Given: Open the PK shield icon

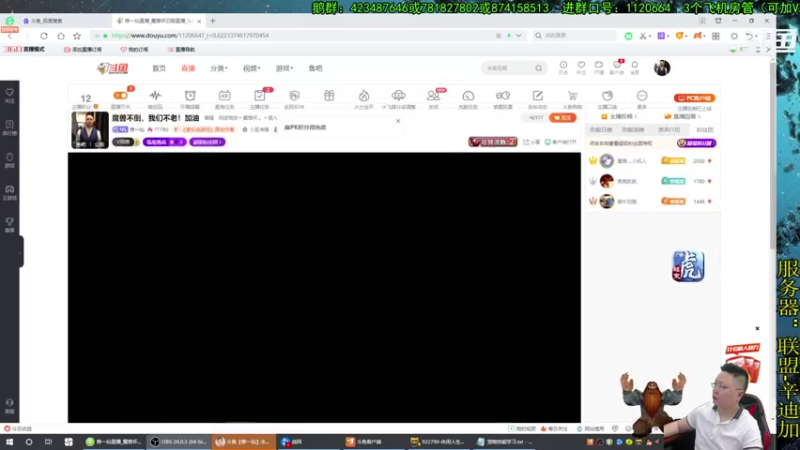Looking at the screenshot, I should (x=294, y=98).
